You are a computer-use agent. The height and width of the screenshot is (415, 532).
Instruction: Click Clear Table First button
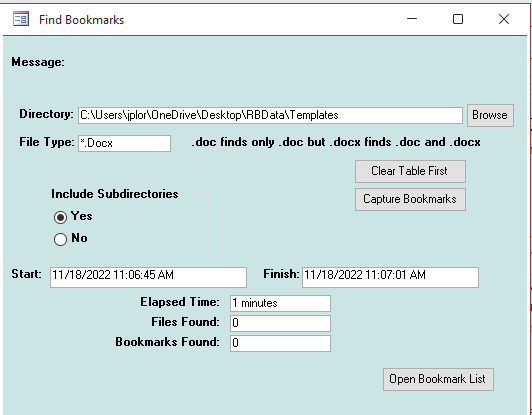tap(410, 171)
